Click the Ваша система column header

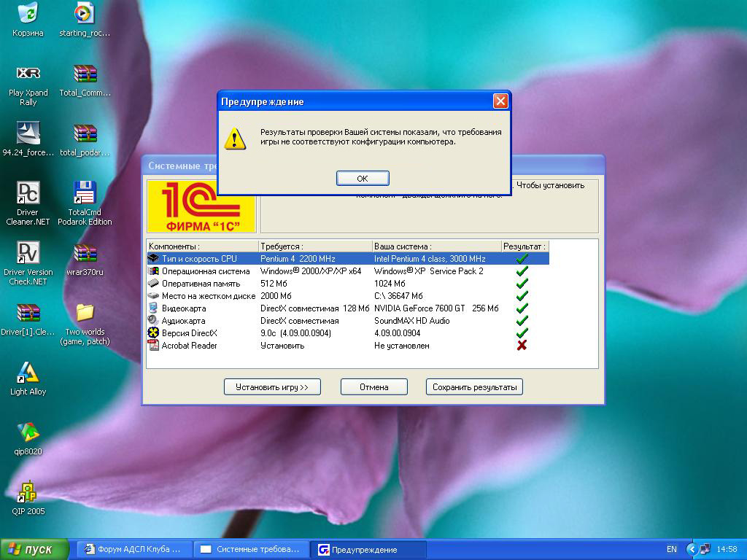click(x=437, y=246)
